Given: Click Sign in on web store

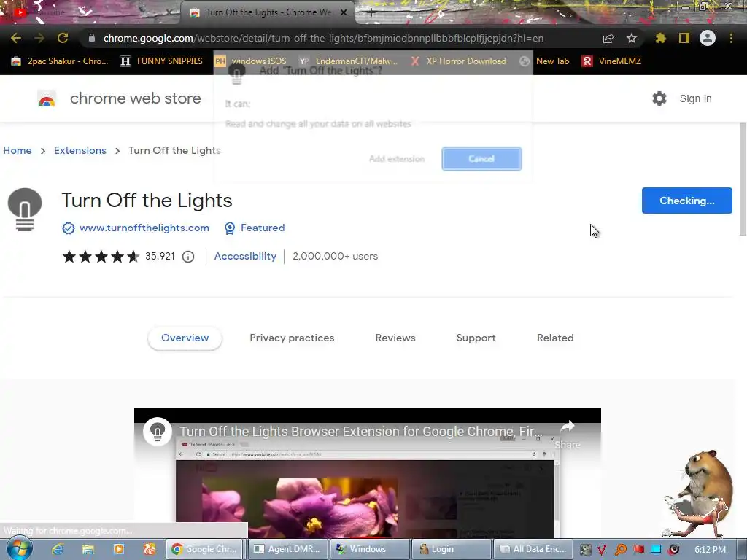Looking at the screenshot, I should [695, 98].
